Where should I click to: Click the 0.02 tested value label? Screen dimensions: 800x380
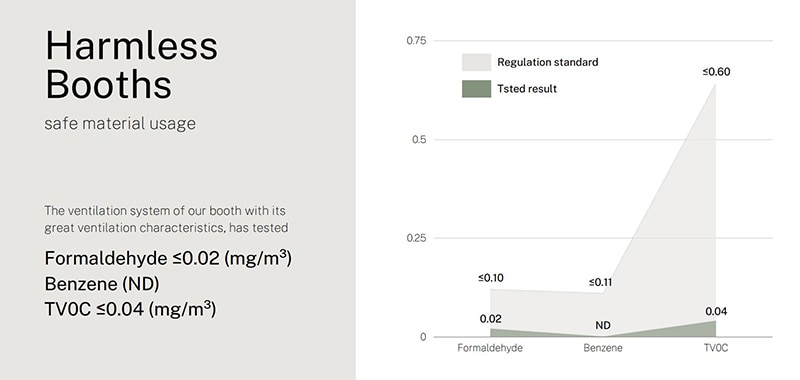click(491, 319)
